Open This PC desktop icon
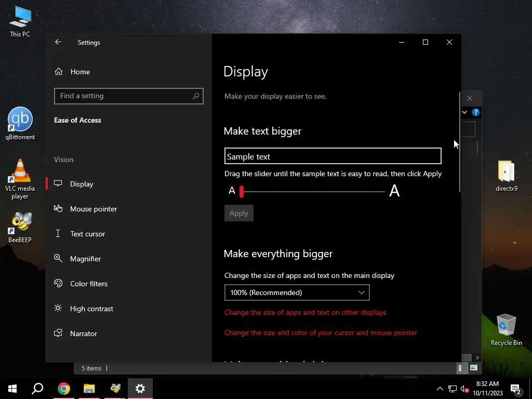 pos(20,22)
